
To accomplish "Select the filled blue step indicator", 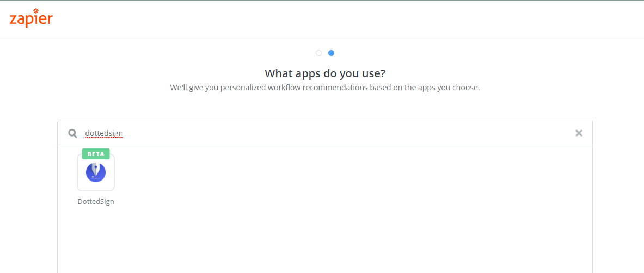I will point(331,53).
